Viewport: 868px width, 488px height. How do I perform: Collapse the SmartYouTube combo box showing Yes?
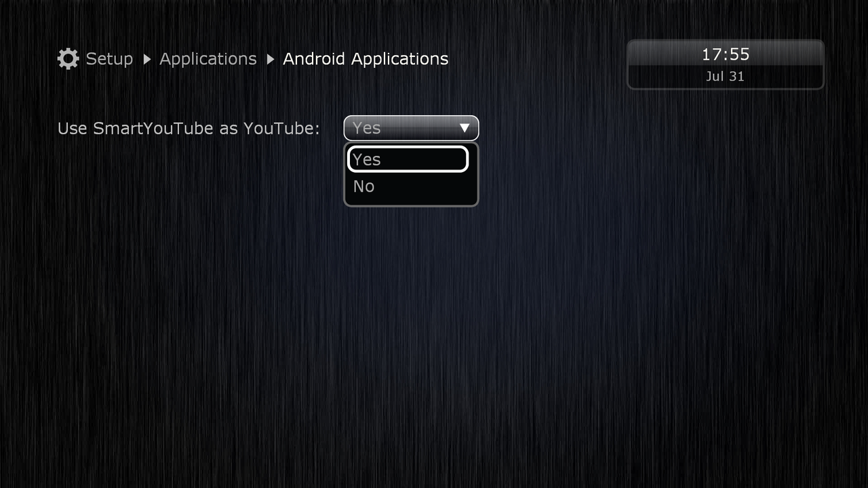pos(411,128)
